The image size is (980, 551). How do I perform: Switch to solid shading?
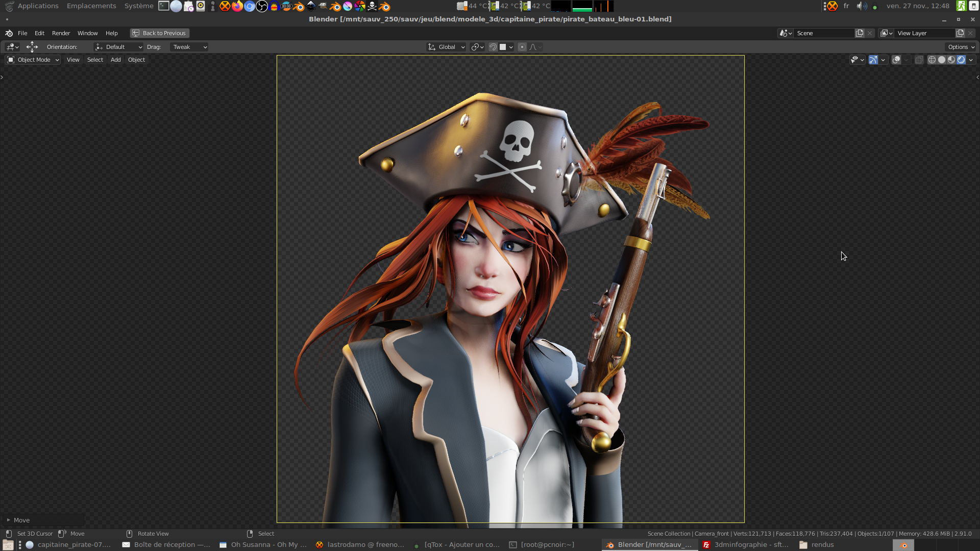point(942,60)
